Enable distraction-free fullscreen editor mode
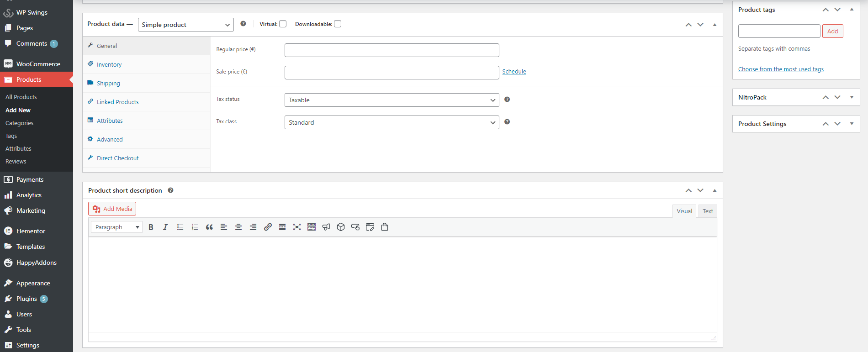The width and height of the screenshot is (868, 352). (297, 227)
